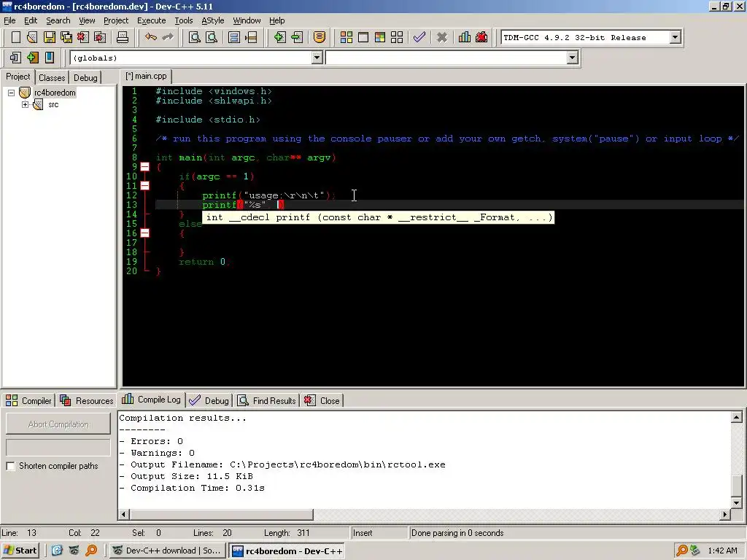747x560 pixels.
Task: Click the Compile & Run icon
Action: (x=379, y=37)
